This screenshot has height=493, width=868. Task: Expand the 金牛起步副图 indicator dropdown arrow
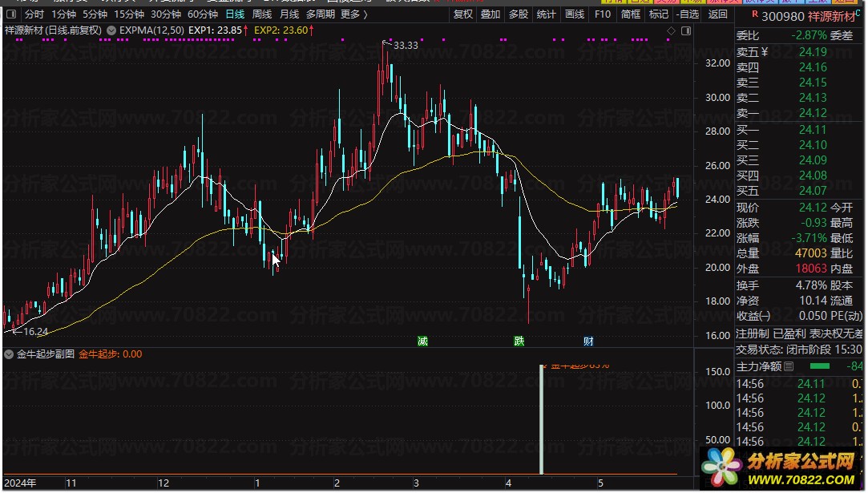click(x=9, y=354)
